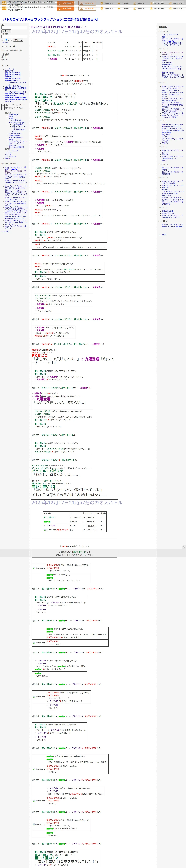Click the 2025年12月17日21時42分のカオスバトル heading
The height and width of the screenshot is (868, 186).
pos(77,32)
